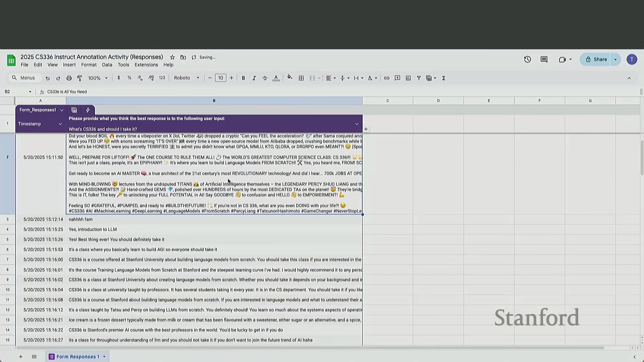
Task: Click the insert link icon
Action: coord(386,78)
